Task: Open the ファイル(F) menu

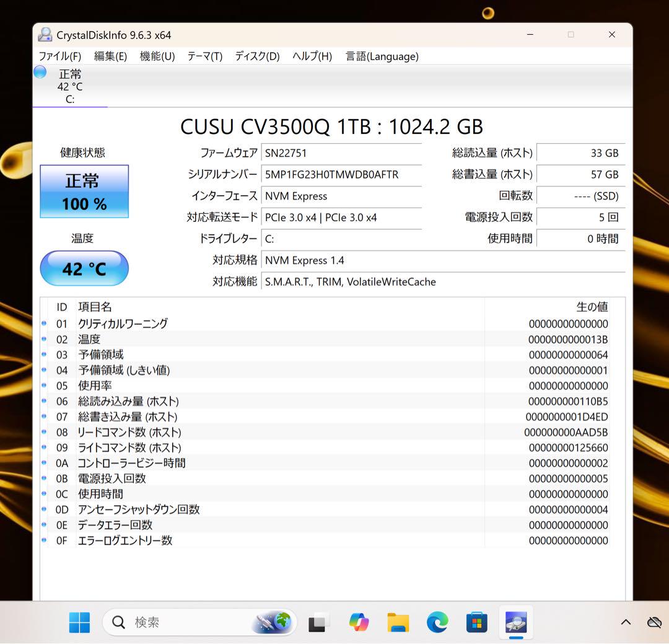Action: tap(59, 56)
